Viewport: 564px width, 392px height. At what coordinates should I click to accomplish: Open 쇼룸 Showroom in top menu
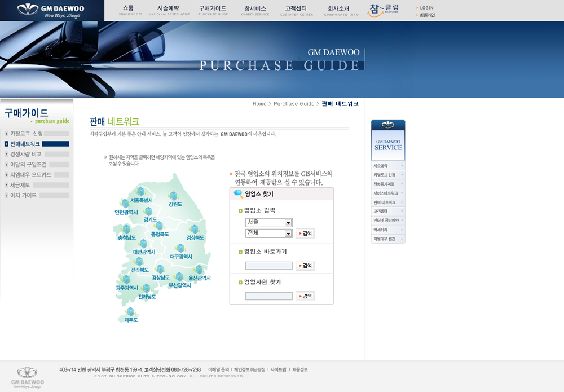pyautogui.click(x=128, y=10)
